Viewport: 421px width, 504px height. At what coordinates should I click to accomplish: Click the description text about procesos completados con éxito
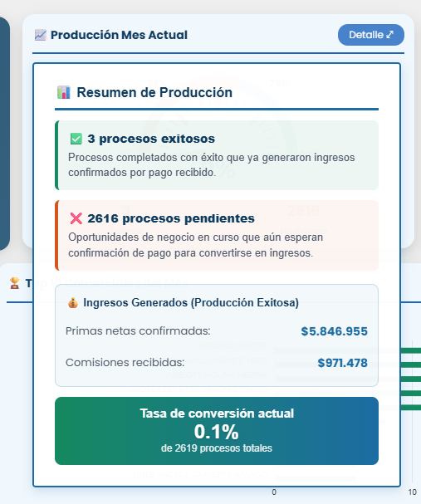212,165
